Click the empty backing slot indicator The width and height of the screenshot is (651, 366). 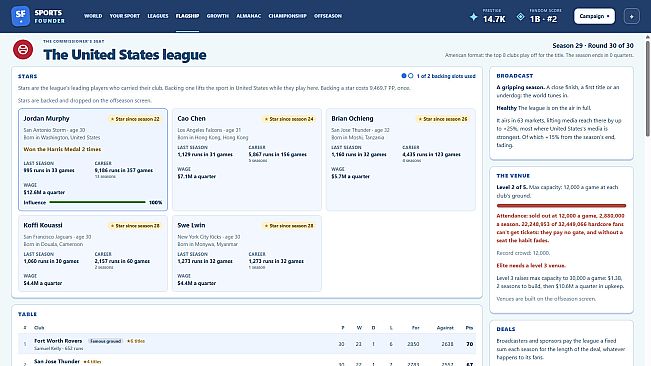[411, 76]
